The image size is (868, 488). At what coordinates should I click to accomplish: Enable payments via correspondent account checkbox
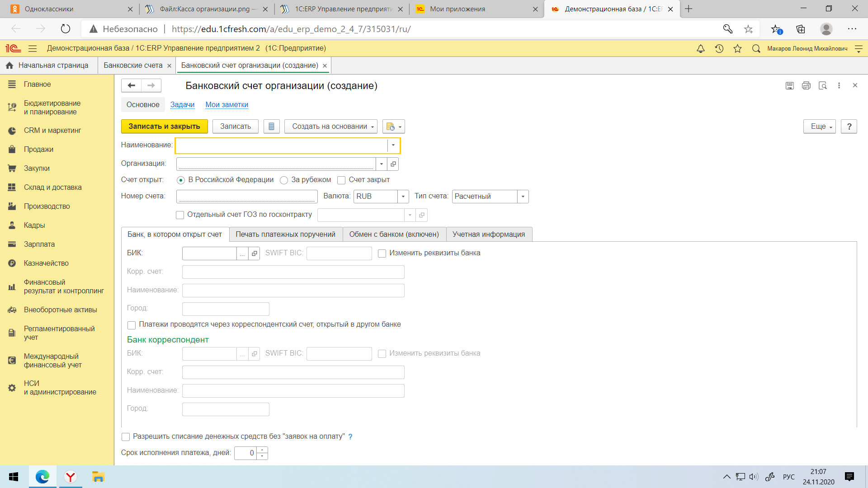point(132,325)
